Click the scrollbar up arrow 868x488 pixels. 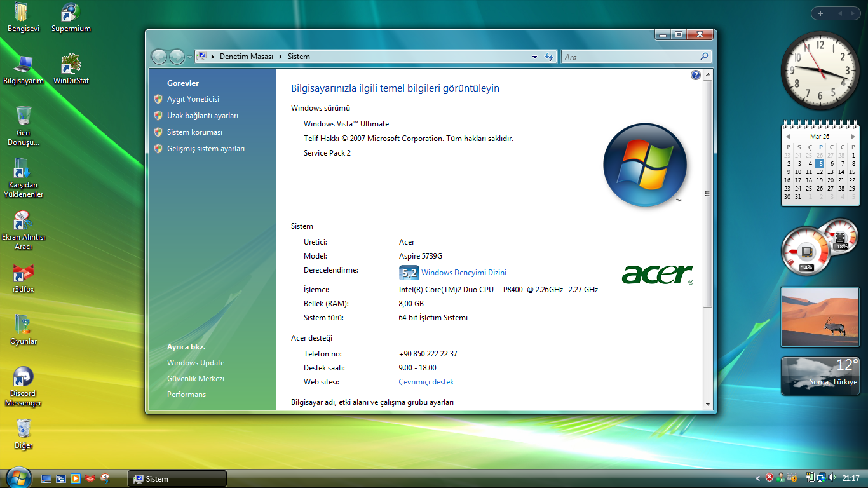point(708,74)
